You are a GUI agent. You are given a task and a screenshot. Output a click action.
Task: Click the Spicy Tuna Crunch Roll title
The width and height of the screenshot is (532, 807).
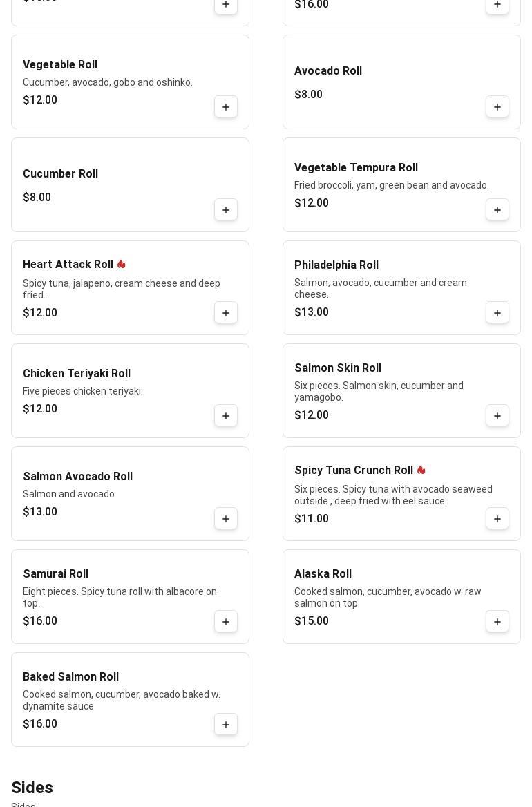tap(354, 471)
